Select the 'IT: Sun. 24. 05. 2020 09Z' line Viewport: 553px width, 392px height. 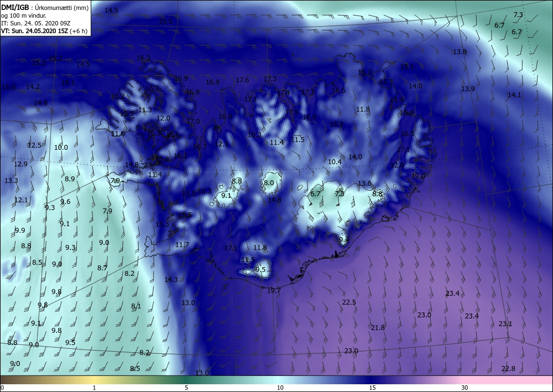(35, 23)
